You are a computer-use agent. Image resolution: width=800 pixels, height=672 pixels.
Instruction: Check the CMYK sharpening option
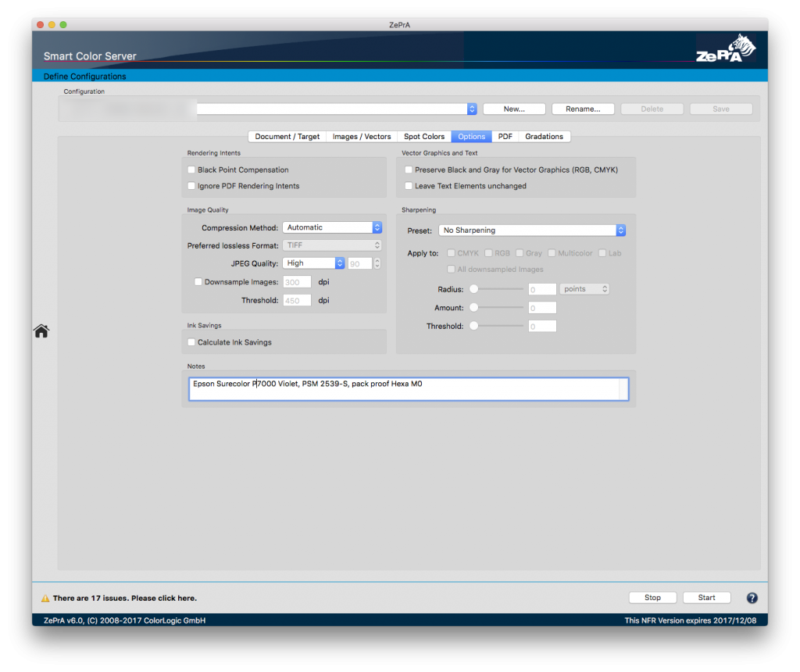tap(451, 253)
